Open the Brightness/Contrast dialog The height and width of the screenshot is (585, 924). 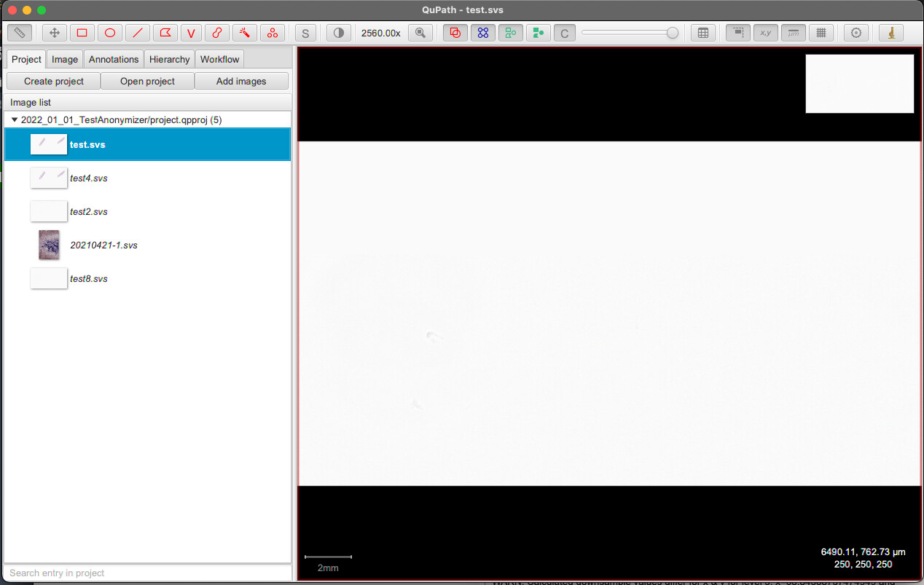(338, 32)
